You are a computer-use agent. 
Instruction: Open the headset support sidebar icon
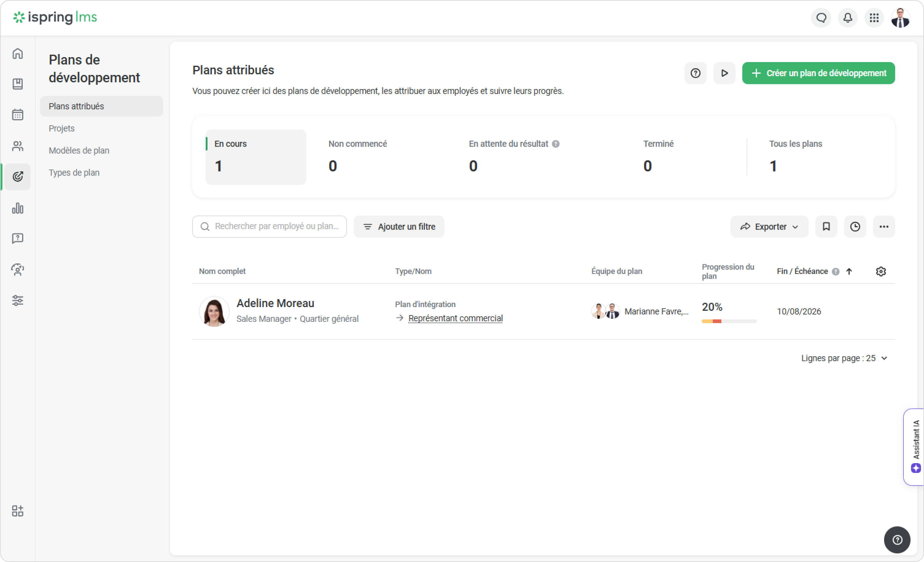click(x=17, y=269)
